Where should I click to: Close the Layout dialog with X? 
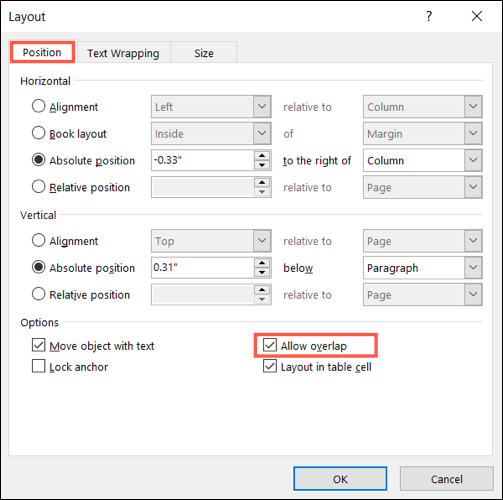(477, 16)
